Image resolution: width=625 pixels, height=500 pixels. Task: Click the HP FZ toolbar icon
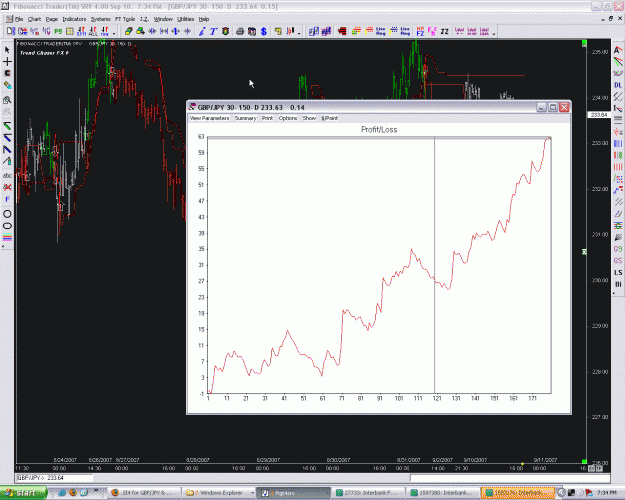click(x=420, y=31)
